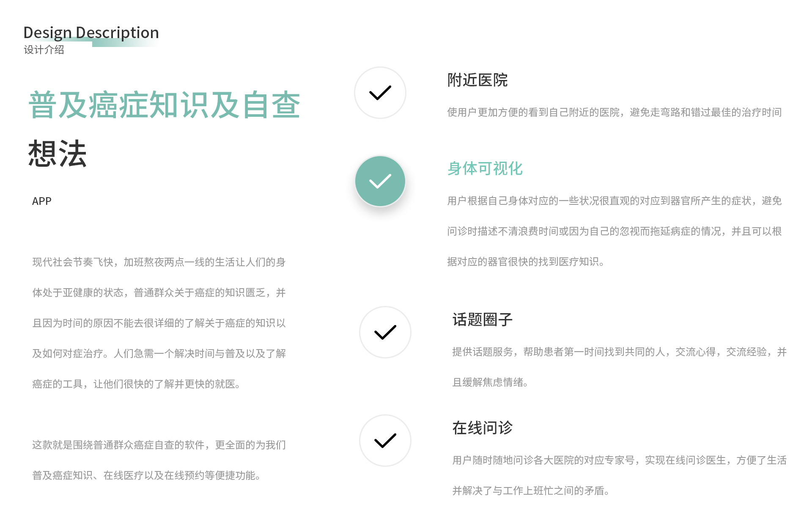Select the green 身体可视化 heading
The image size is (812, 529).
coord(485,168)
